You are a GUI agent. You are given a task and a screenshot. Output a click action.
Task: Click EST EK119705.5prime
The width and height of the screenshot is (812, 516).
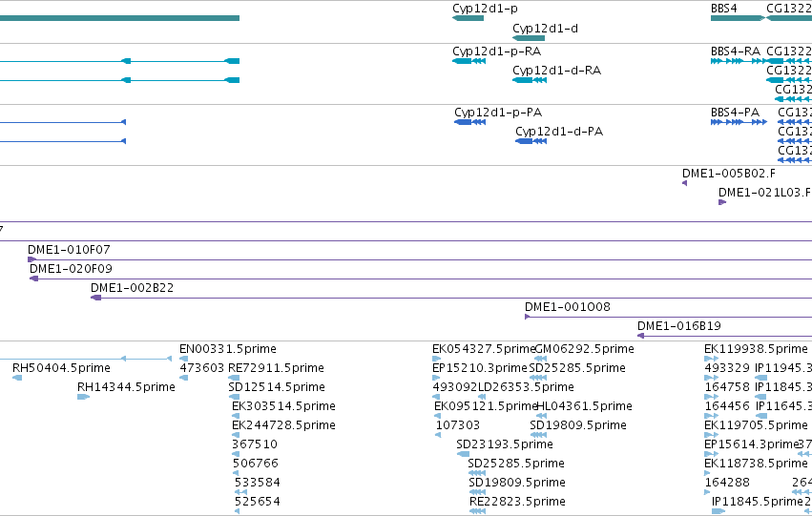[x=756, y=425]
